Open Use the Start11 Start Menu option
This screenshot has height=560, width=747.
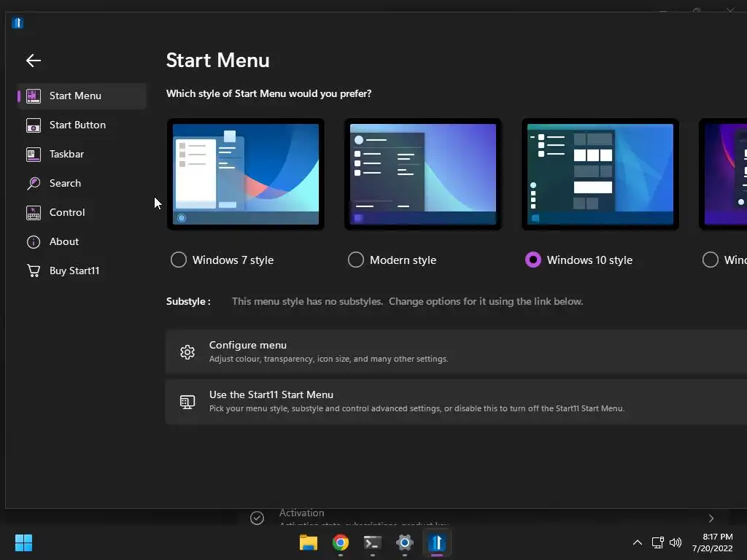pos(456,402)
